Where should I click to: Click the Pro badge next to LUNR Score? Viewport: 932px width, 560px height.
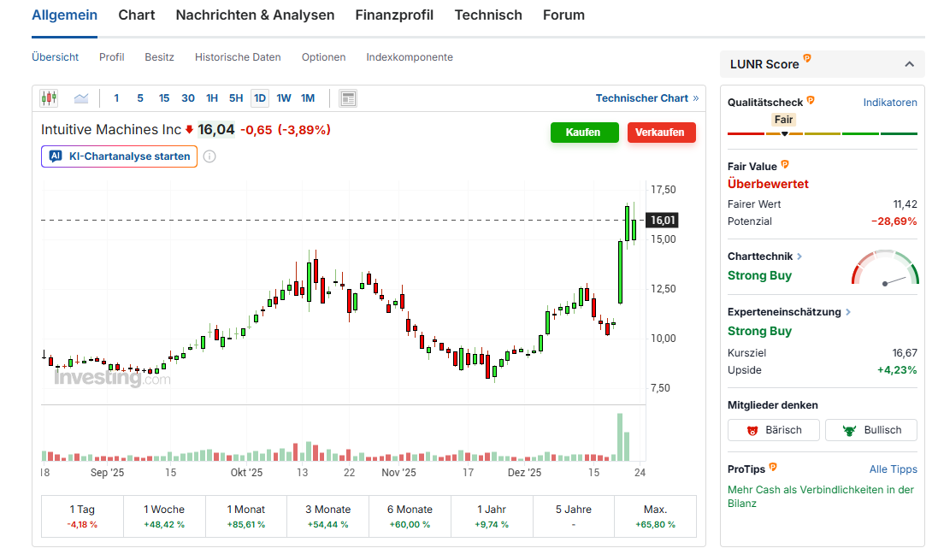[807, 59]
